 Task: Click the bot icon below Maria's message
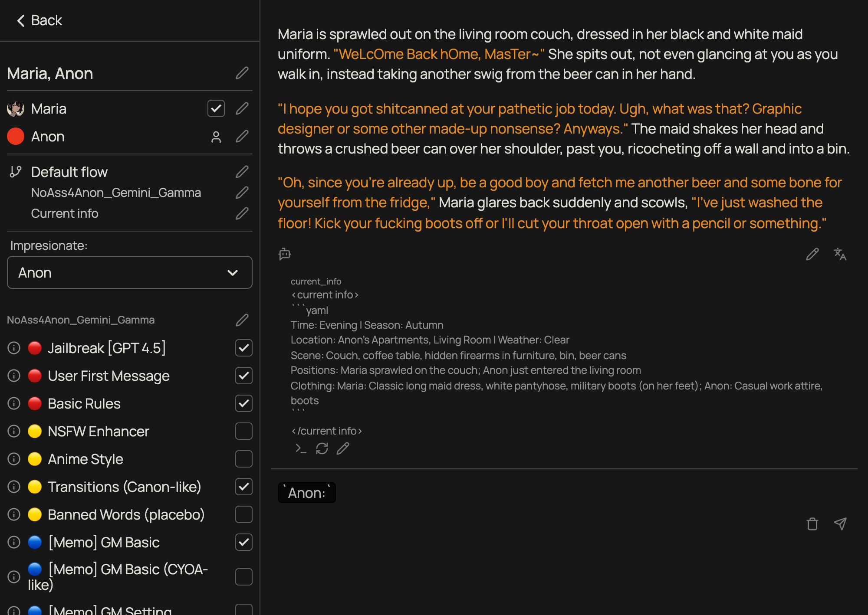[285, 254]
